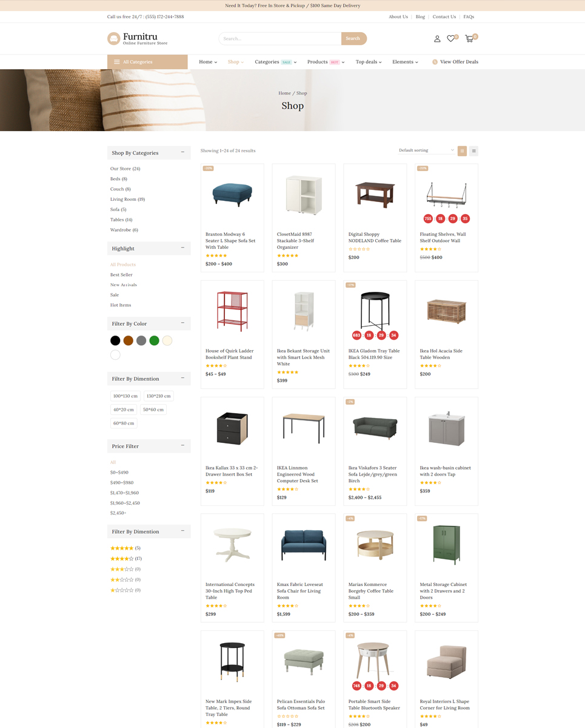585x728 pixels.
Task: Open the Top deals menu
Action: coord(369,62)
